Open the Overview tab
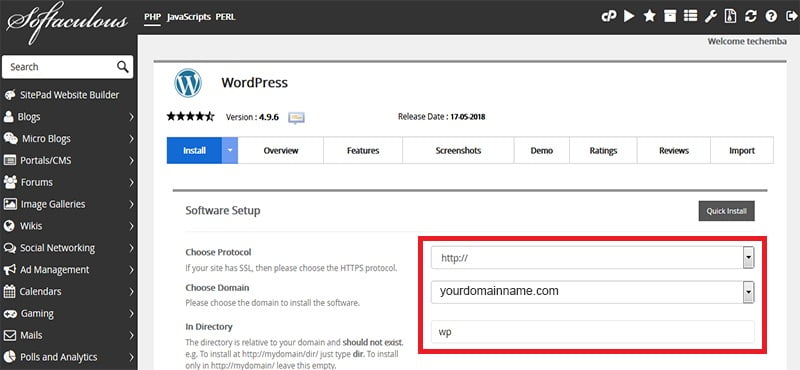The image size is (800, 370). (281, 151)
